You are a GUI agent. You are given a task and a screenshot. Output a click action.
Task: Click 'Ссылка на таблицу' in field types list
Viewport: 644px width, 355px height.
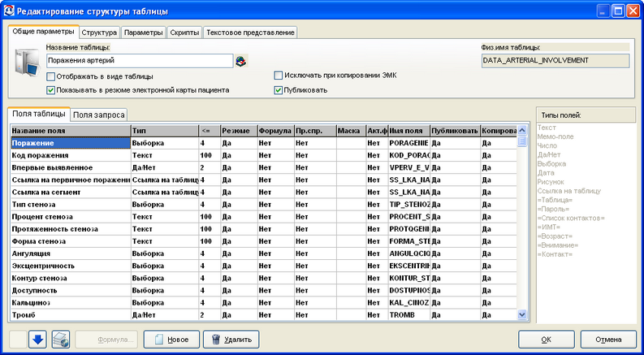pyautogui.click(x=569, y=191)
